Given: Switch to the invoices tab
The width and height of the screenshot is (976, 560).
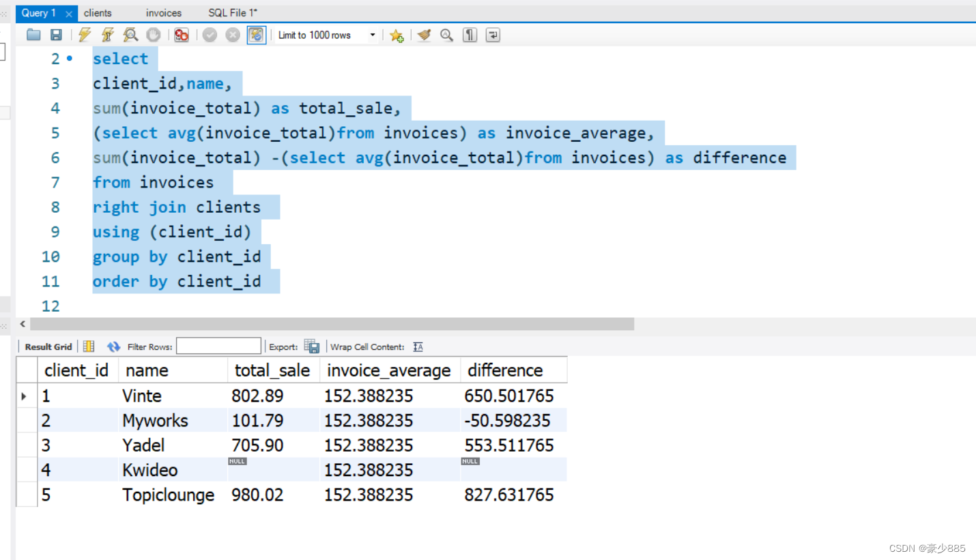Looking at the screenshot, I should pos(163,12).
